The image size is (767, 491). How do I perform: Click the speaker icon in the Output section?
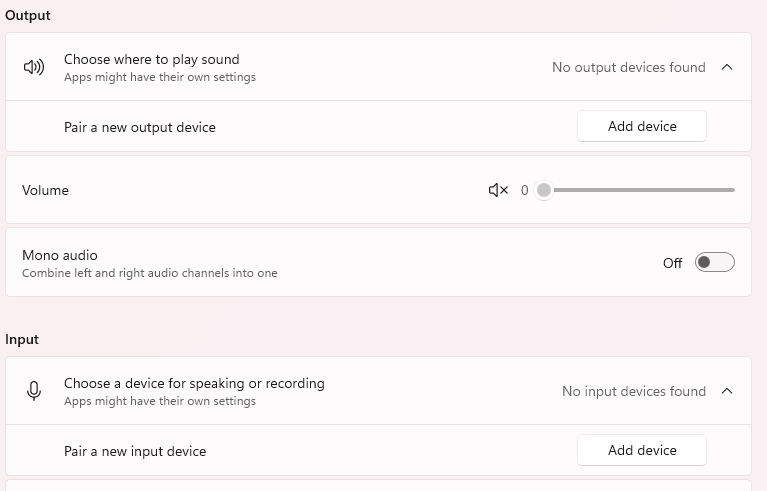(34, 67)
